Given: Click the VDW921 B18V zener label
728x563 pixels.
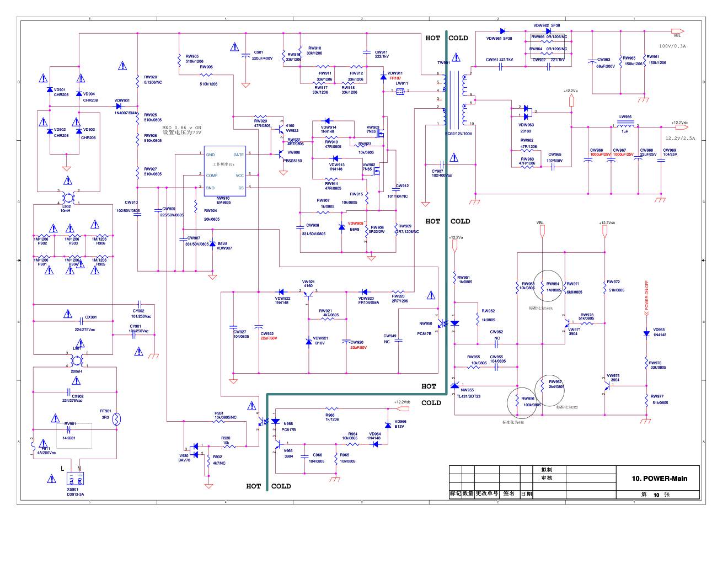Looking at the screenshot, I should tap(320, 341).
